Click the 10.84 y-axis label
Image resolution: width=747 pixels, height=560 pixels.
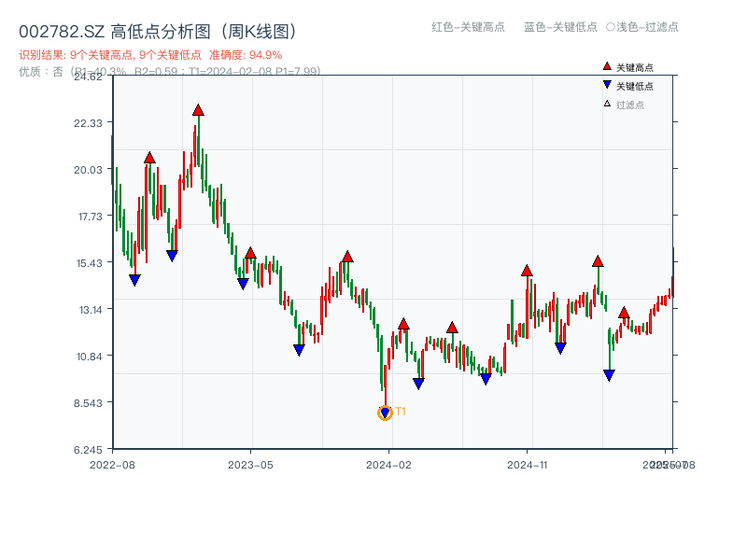pos(89,357)
